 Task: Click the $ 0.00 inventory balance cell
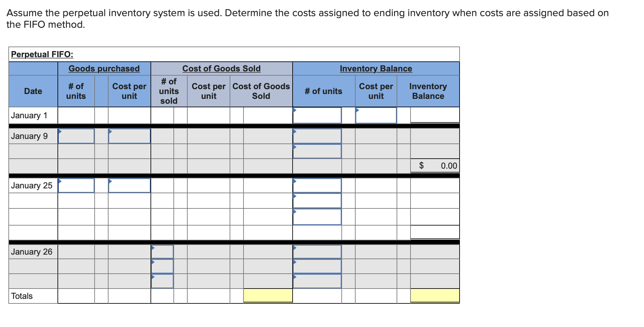(435, 166)
